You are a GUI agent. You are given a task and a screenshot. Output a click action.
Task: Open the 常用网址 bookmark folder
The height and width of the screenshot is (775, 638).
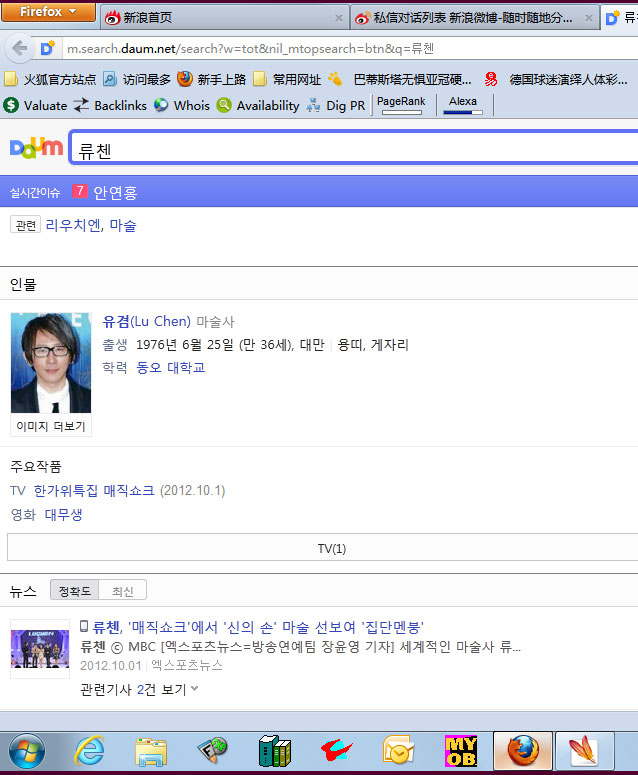(x=287, y=79)
